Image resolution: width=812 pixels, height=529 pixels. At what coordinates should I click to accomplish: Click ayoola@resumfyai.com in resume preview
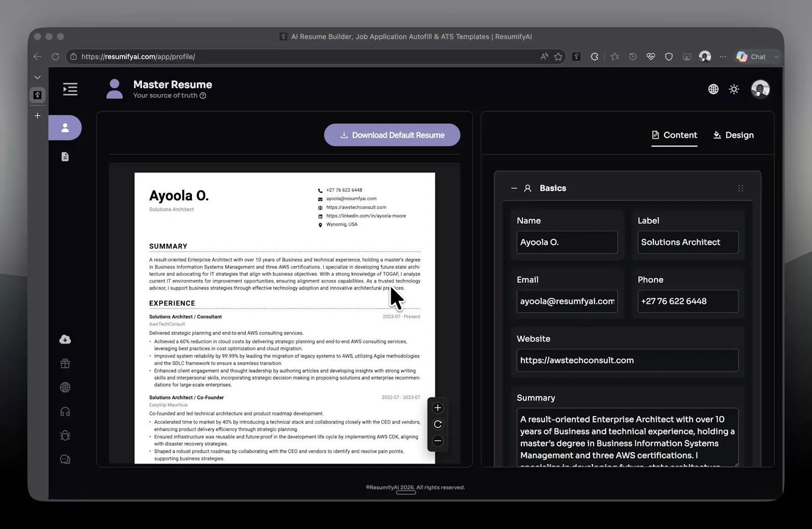click(351, 199)
